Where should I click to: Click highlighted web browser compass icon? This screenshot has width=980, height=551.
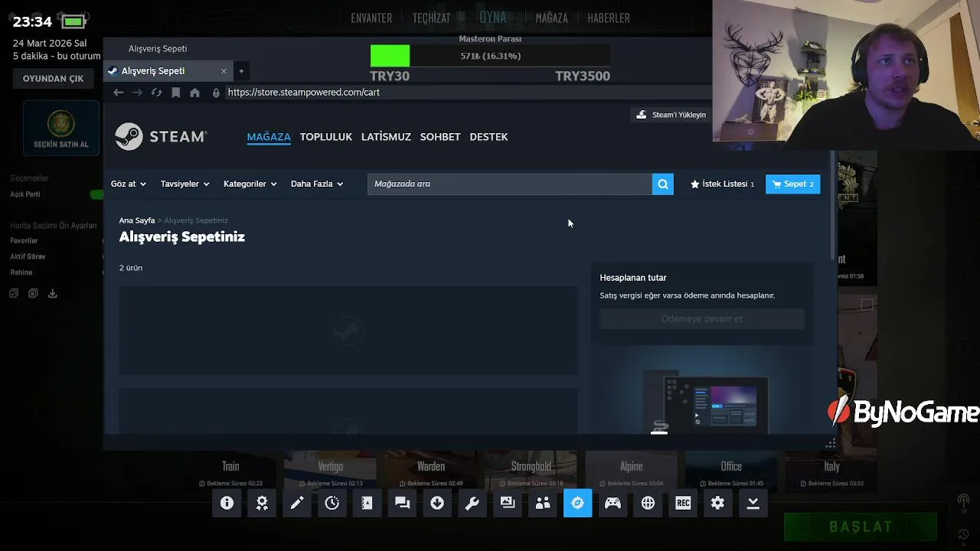pyautogui.click(x=578, y=503)
